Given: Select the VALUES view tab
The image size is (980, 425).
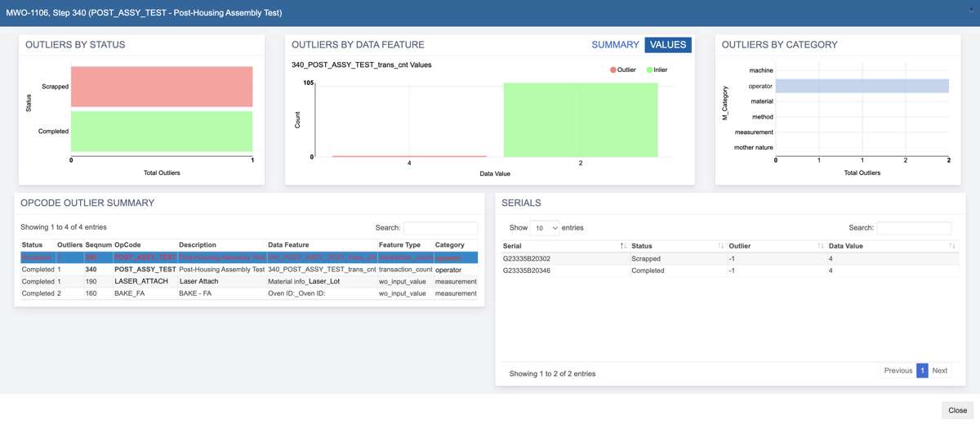Looking at the screenshot, I should pos(668,45).
